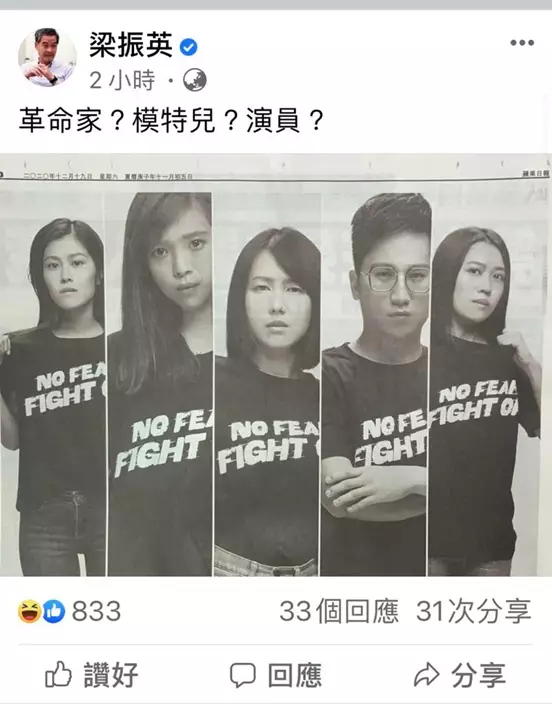This screenshot has height=704, width=552.
Task: Click the blue verified badge beside the name
Action: click(188, 47)
